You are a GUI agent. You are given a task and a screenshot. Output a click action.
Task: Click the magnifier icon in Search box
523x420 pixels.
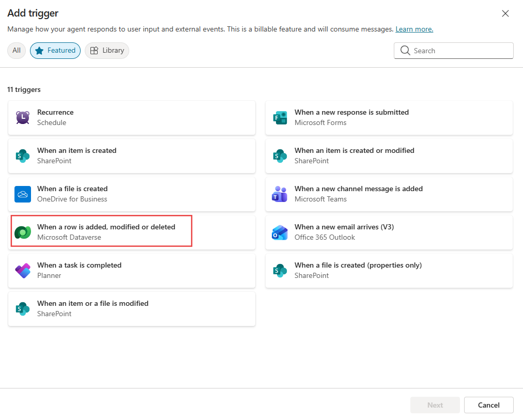[x=405, y=50]
